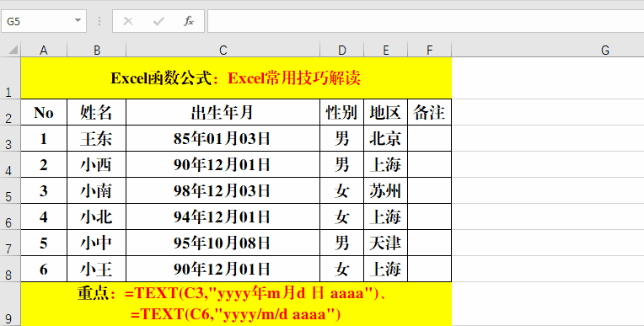Viewport: 644px width, 326px height.
Task: Click the cancel X formula icon
Action: [x=128, y=21]
